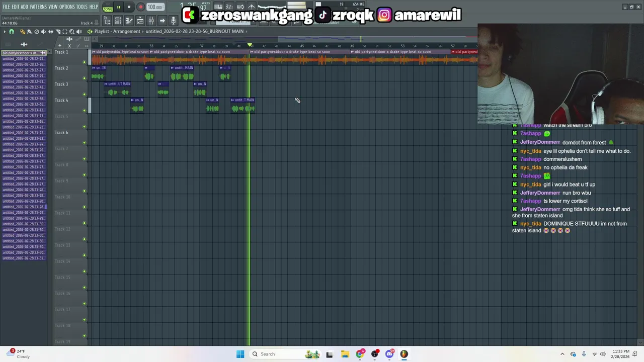Click the untit..T MAIN clip on Track 4
The width and height of the screenshot is (644, 362).
243,105
